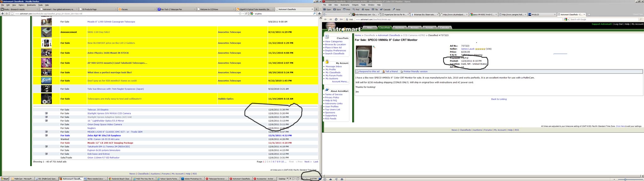
Task: Click Opera's Voice toolbar button
Action: click(397, 9)
